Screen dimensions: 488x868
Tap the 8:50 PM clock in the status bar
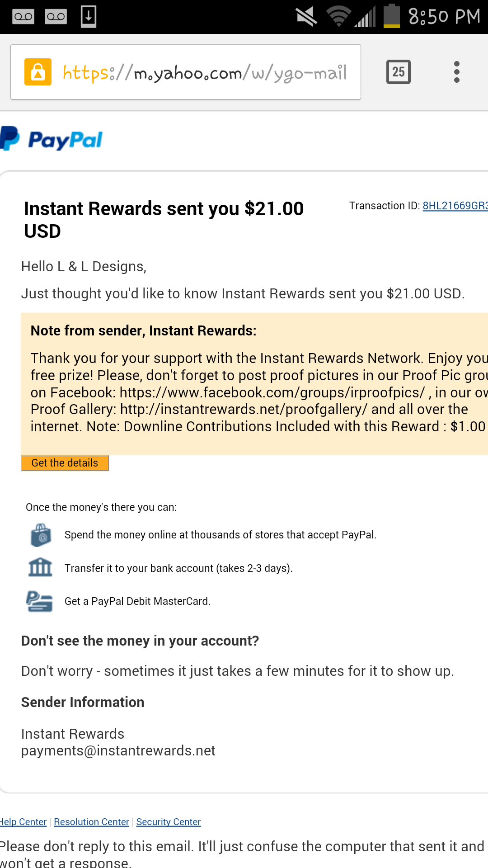point(445,17)
